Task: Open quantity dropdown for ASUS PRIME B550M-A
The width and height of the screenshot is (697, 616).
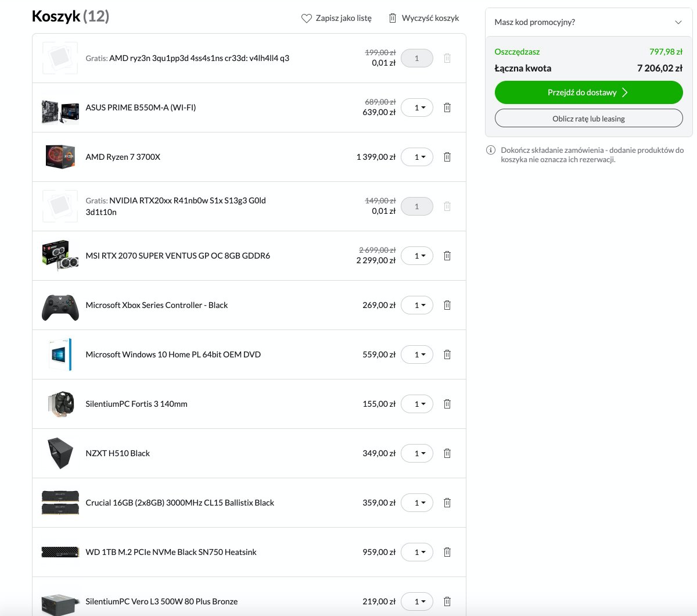Action: point(417,108)
